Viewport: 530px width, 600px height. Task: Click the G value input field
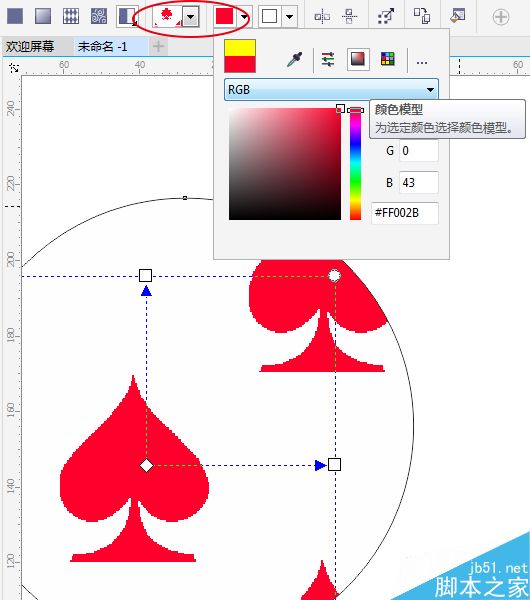(x=419, y=151)
